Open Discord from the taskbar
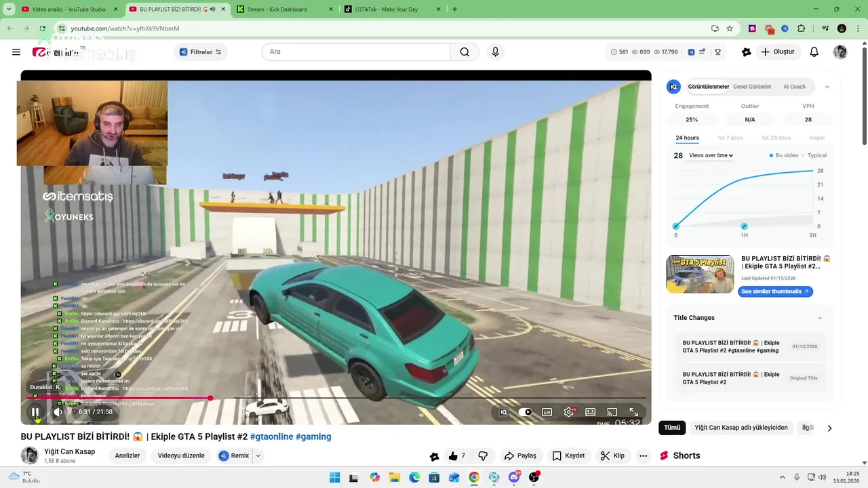This screenshot has height=488, width=868. pos(514,477)
